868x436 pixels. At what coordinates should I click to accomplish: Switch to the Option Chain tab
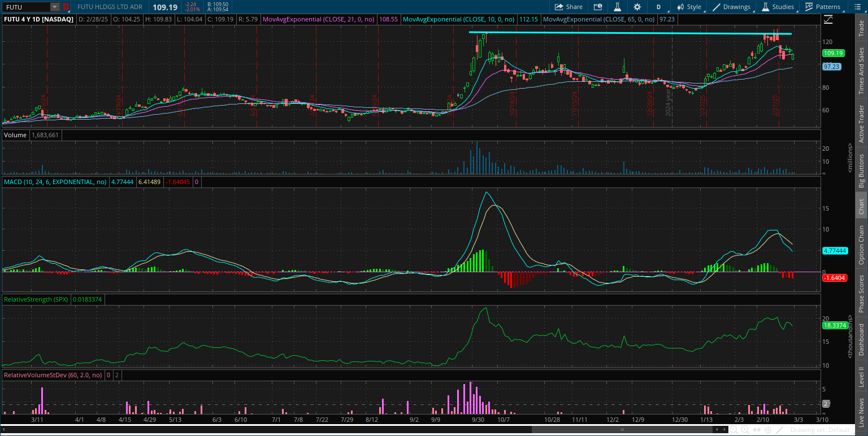pyautogui.click(x=861, y=245)
